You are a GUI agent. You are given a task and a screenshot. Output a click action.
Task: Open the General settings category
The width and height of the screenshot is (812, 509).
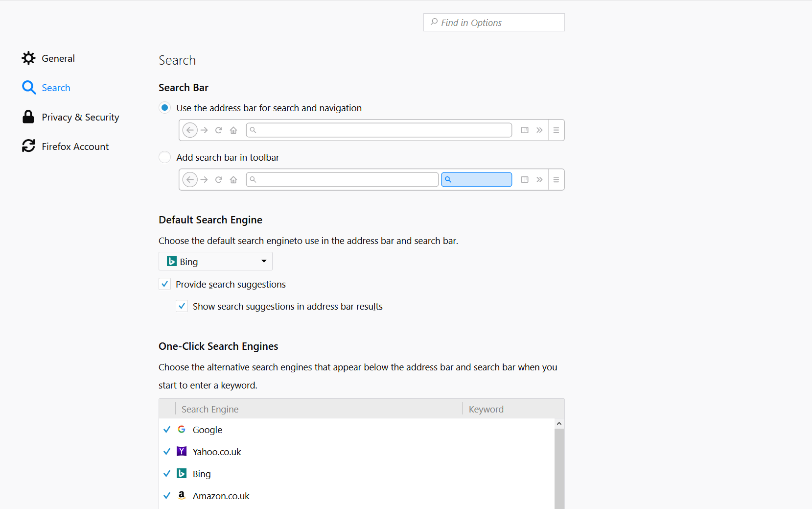(x=48, y=58)
